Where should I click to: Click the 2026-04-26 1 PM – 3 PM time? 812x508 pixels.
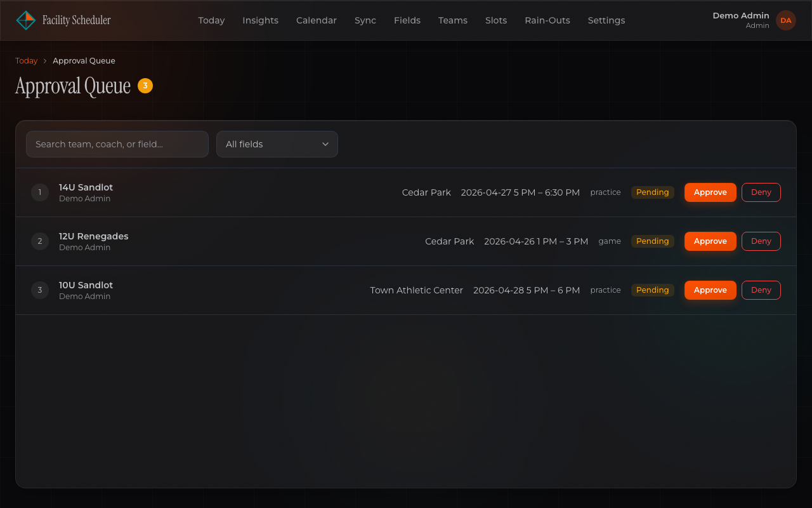click(x=536, y=241)
